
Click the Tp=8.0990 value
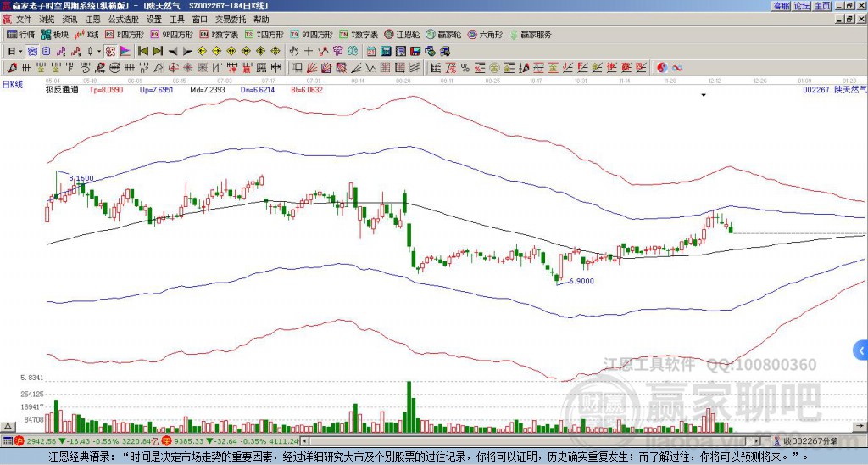click(x=106, y=89)
